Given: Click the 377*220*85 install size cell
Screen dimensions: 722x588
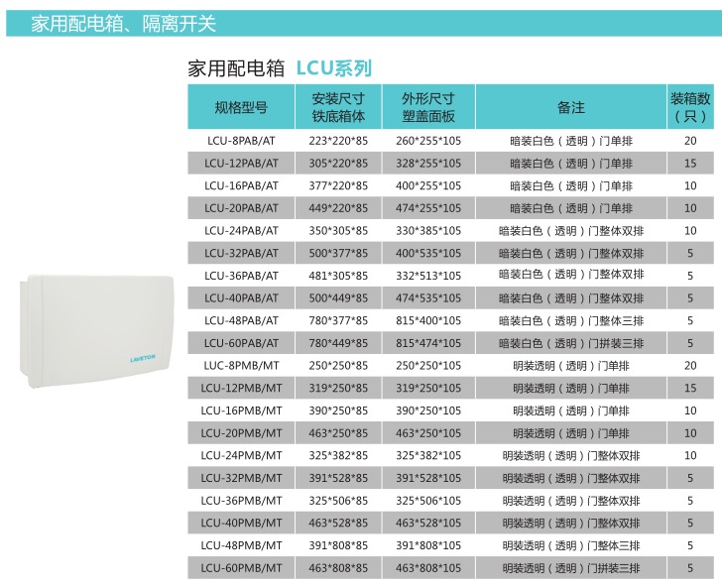Looking at the screenshot, I should tap(338, 186).
